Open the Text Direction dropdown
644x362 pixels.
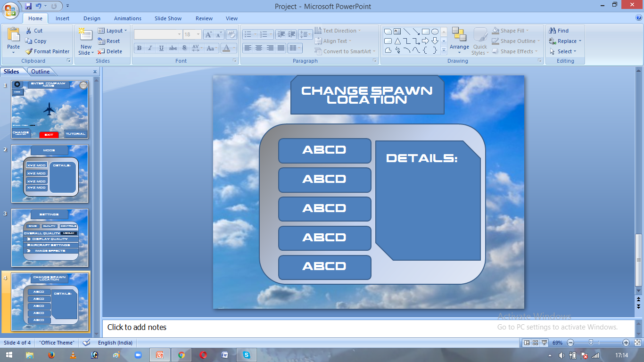(x=338, y=31)
